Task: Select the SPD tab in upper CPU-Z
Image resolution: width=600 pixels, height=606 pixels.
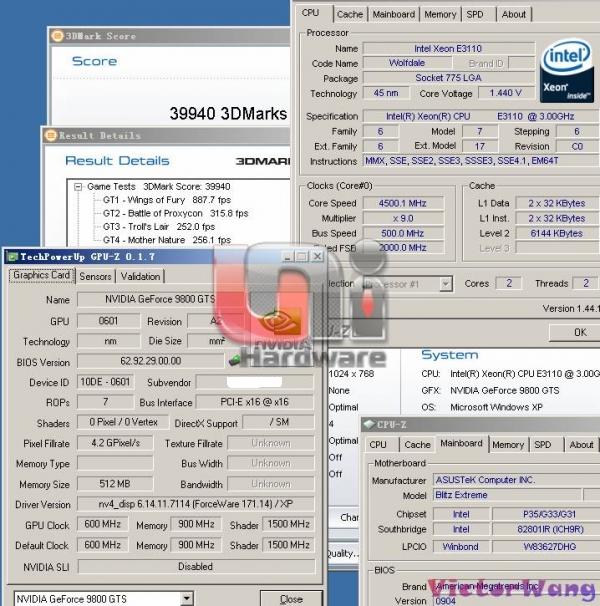Action: [475, 15]
